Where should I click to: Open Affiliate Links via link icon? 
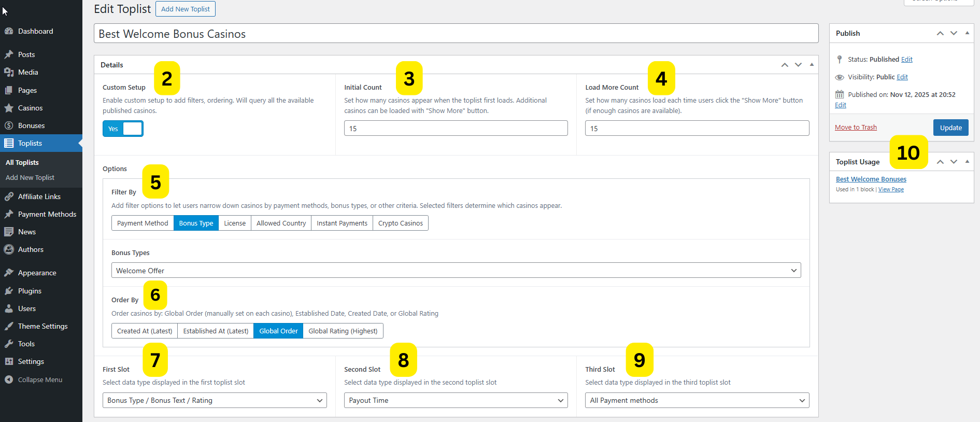9,196
